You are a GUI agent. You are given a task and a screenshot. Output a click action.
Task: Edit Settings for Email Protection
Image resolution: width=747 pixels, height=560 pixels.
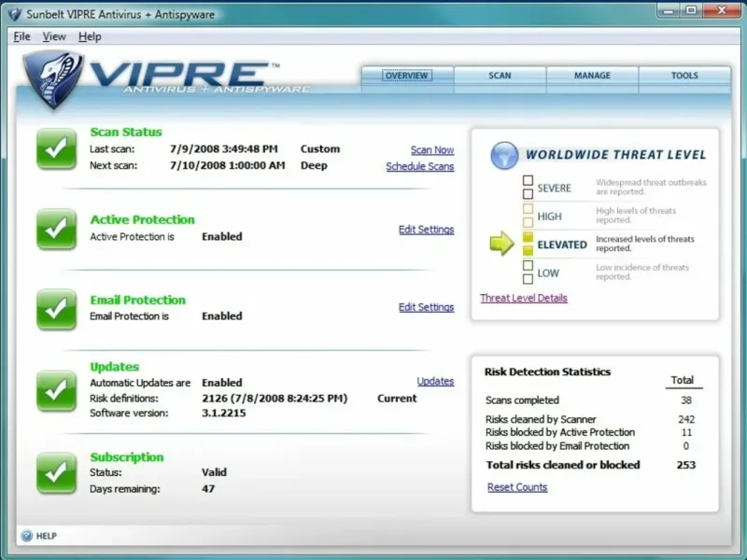click(427, 307)
